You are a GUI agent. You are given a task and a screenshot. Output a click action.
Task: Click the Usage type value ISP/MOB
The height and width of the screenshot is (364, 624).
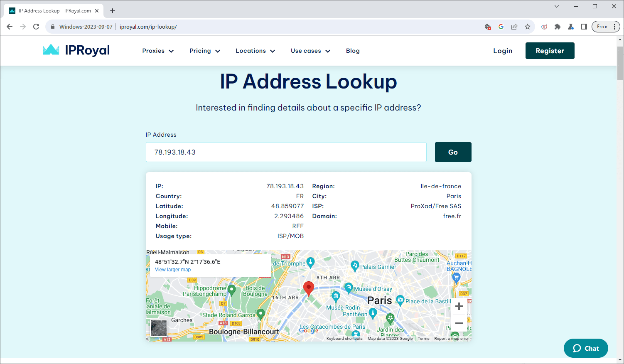[x=290, y=236]
